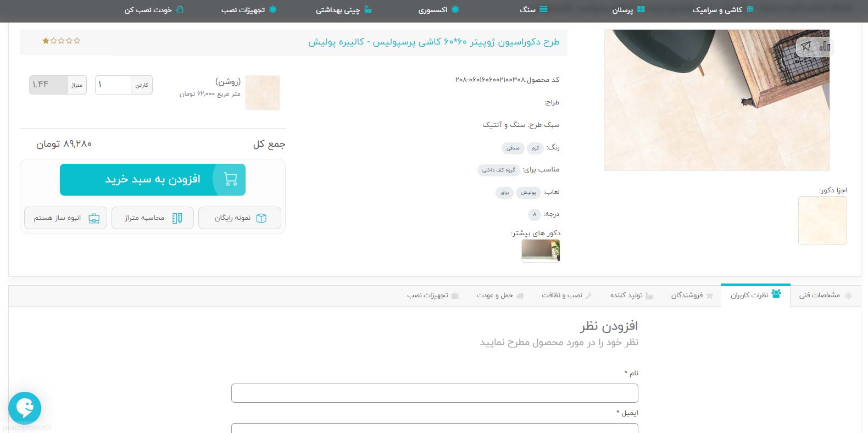Open the main product room image
The height and width of the screenshot is (433, 868).
717,100
